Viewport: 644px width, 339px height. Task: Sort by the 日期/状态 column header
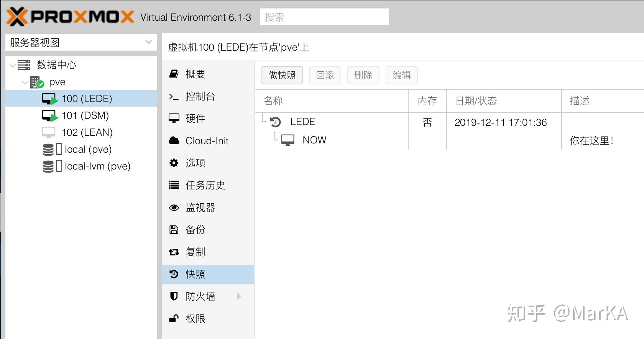(504, 101)
